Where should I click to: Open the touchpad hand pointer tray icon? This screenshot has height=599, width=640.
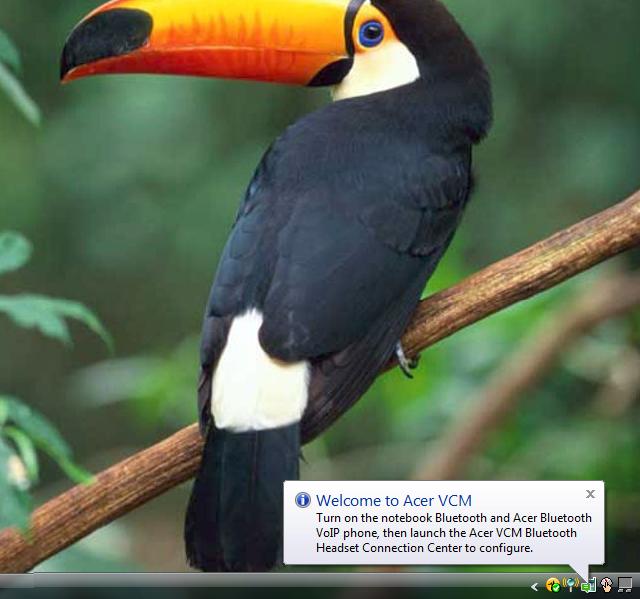(607, 585)
